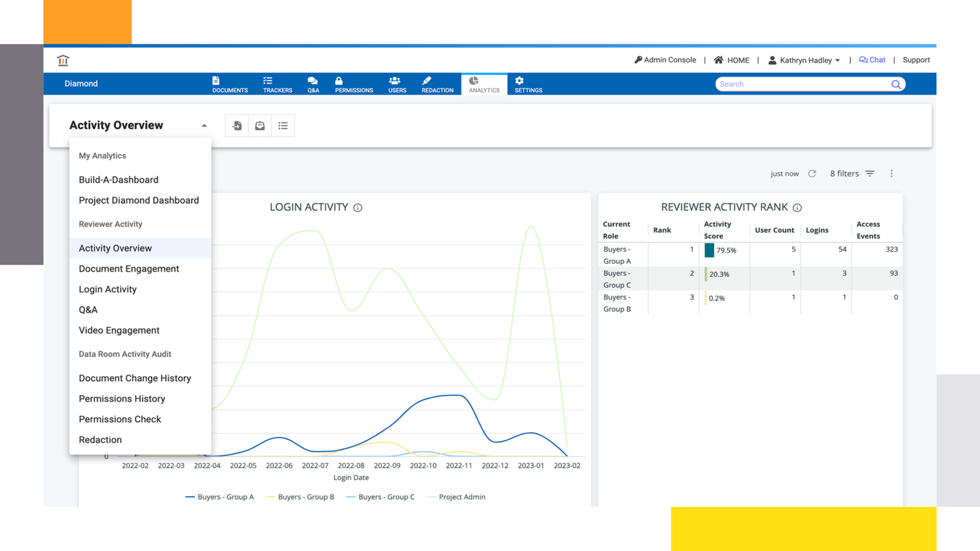Click the Trackers tab icon
The image size is (980, 551).
pyautogui.click(x=268, y=81)
